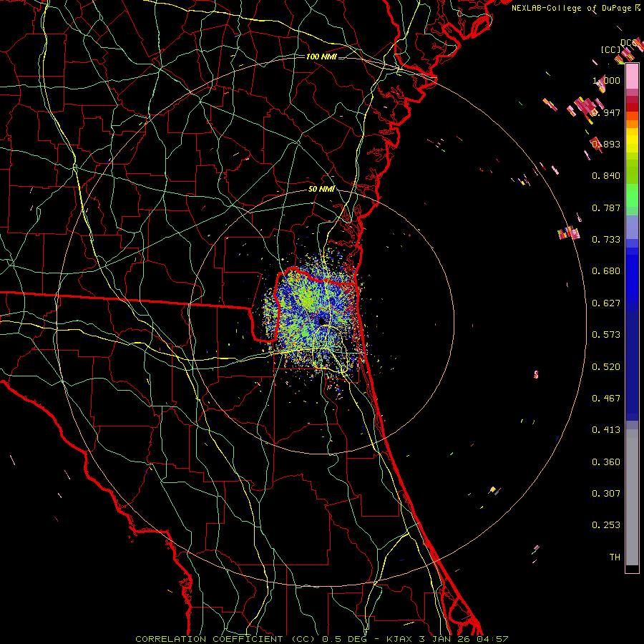This screenshot has height=644, width=644.
Task: Click the 0.360 scale value
Action: [606, 462]
